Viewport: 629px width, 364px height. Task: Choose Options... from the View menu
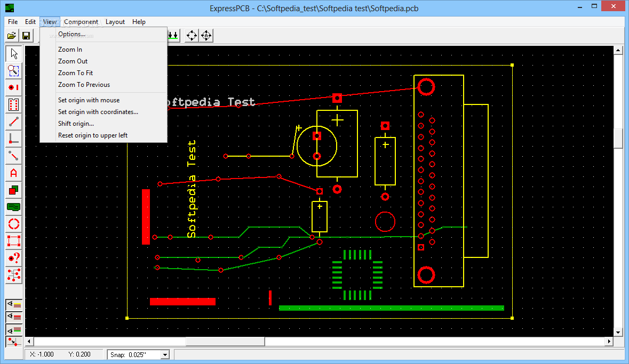(x=103, y=35)
